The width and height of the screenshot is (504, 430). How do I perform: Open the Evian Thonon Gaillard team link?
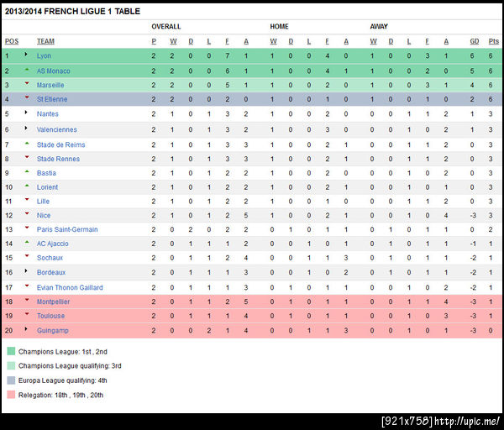click(x=70, y=286)
